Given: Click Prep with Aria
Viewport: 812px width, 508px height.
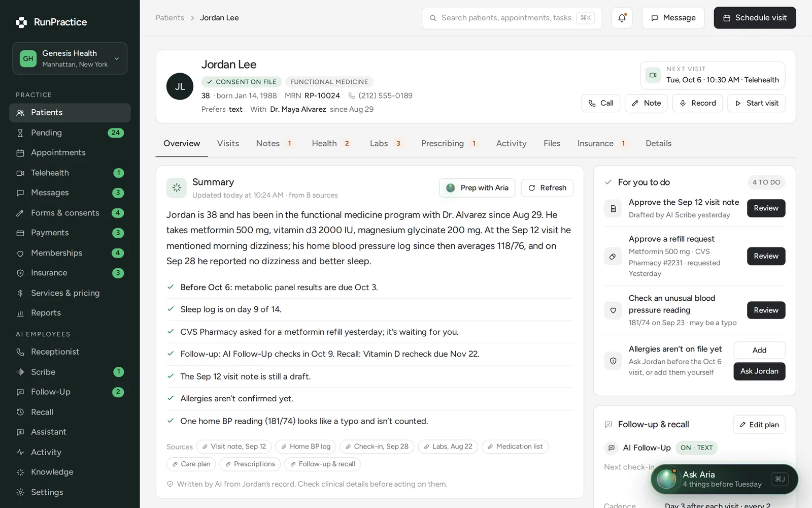Looking at the screenshot, I should click(x=477, y=188).
